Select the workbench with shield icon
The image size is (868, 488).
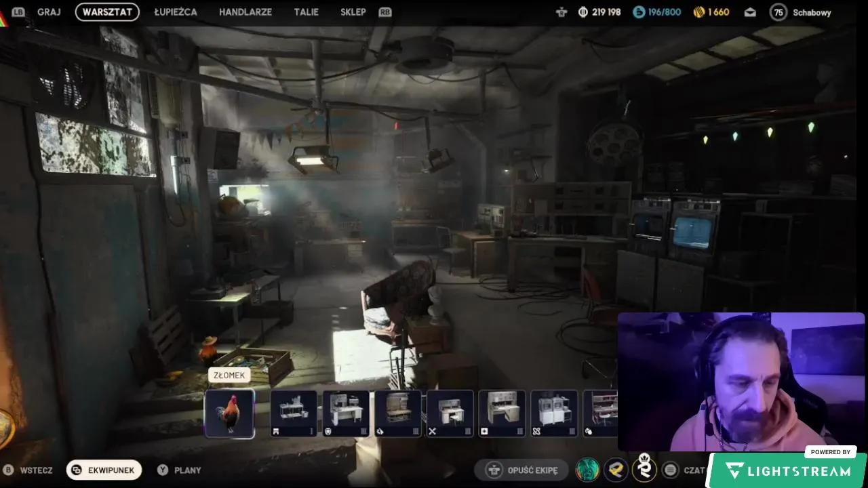346,413
